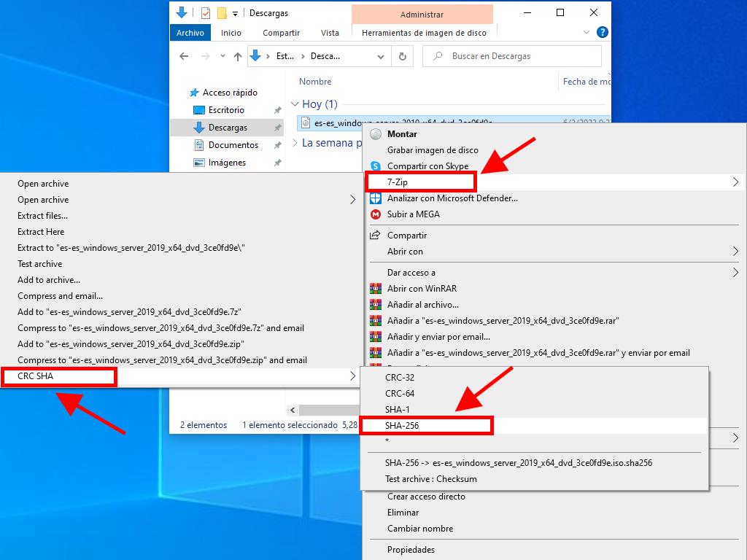
Task: Choose Crear acceso directo
Action: point(554,497)
